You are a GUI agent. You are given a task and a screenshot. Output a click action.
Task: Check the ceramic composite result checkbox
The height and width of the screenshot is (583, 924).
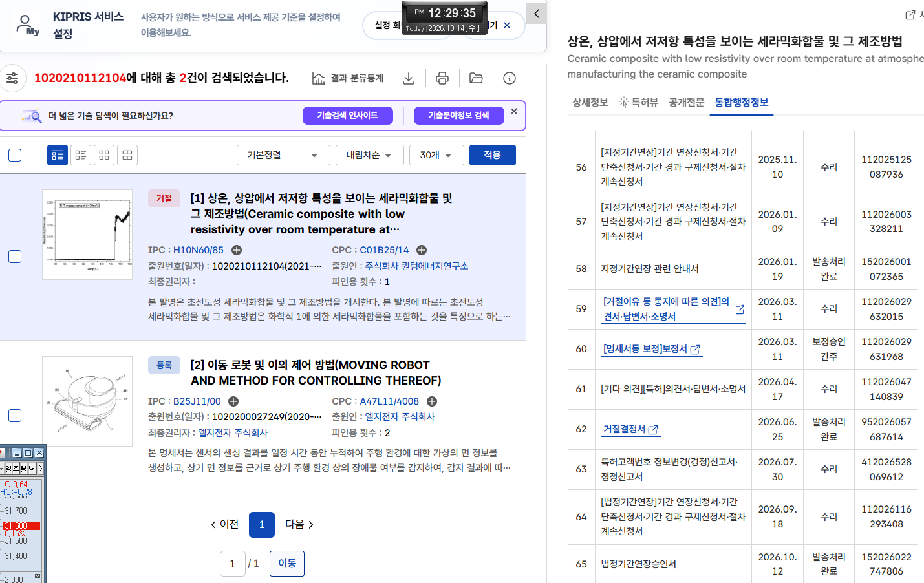pos(15,257)
